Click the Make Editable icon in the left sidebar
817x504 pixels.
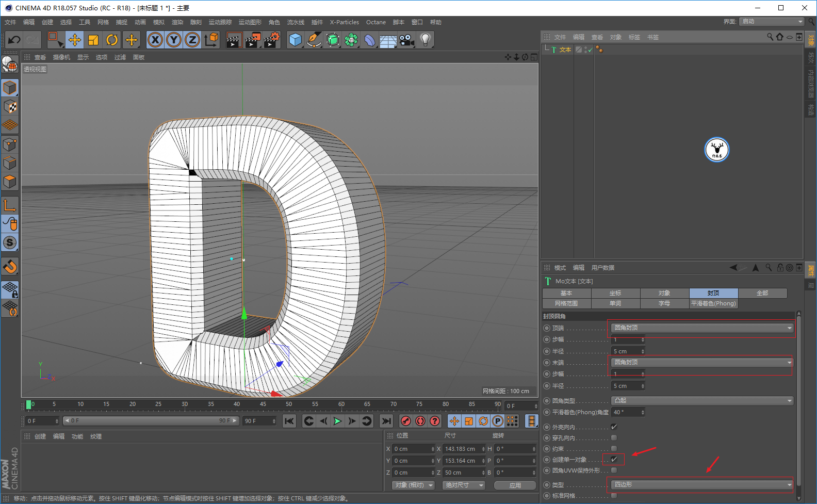point(10,64)
